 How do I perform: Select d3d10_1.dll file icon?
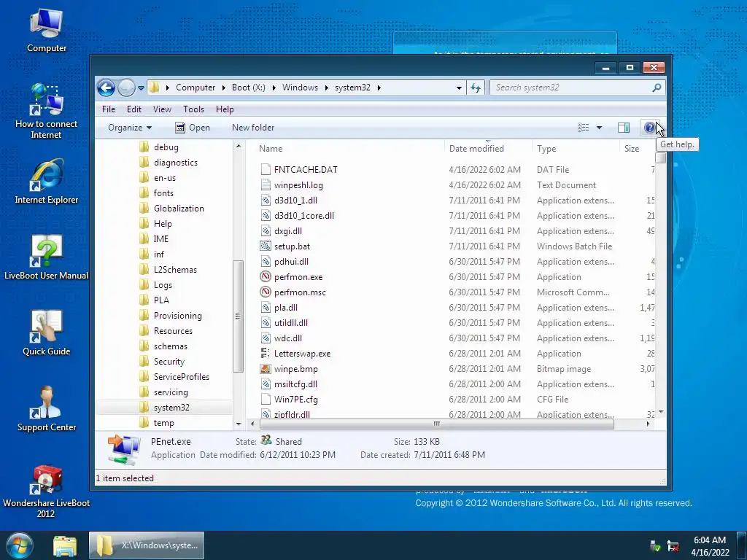click(x=266, y=200)
